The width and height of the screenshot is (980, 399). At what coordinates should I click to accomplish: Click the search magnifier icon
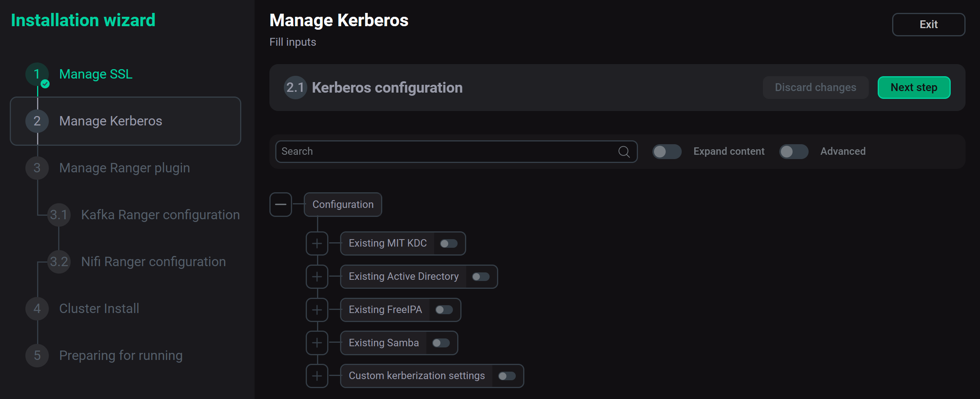tap(624, 152)
